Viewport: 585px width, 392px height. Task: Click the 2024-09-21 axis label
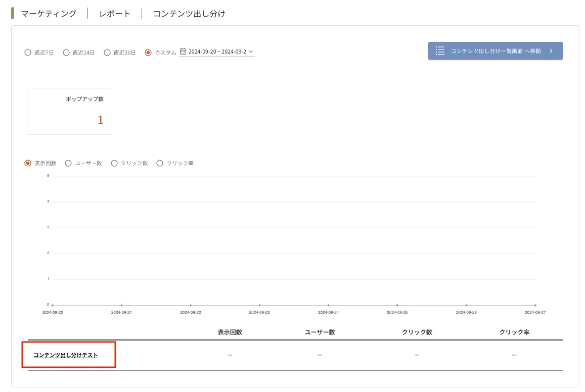pos(121,312)
